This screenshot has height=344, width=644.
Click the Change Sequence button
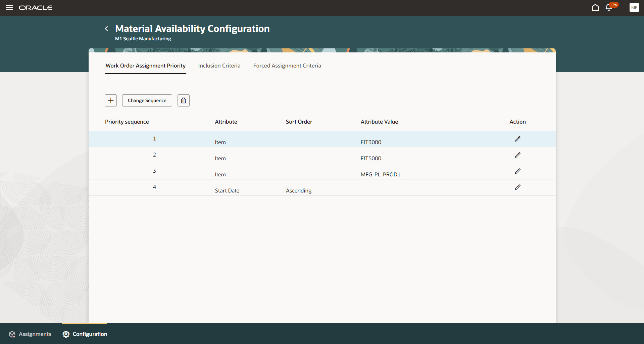147,100
